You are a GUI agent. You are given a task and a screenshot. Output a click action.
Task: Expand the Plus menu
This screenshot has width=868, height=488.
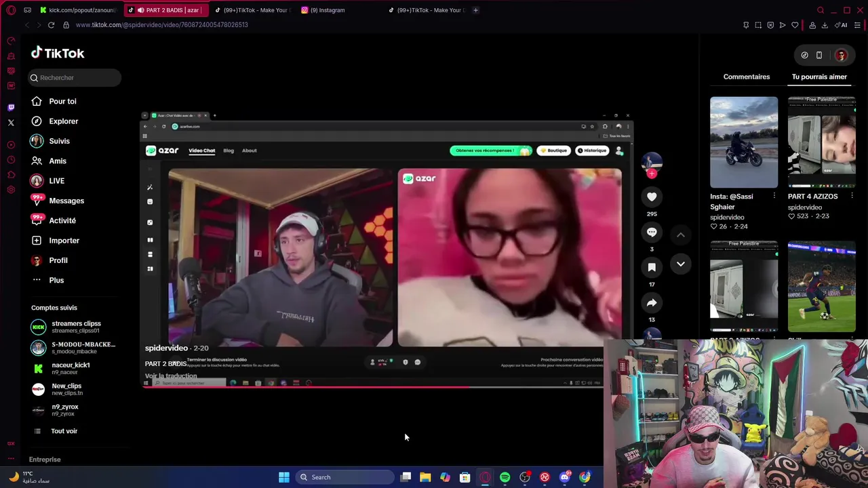pyautogui.click(x=56, y=280)
